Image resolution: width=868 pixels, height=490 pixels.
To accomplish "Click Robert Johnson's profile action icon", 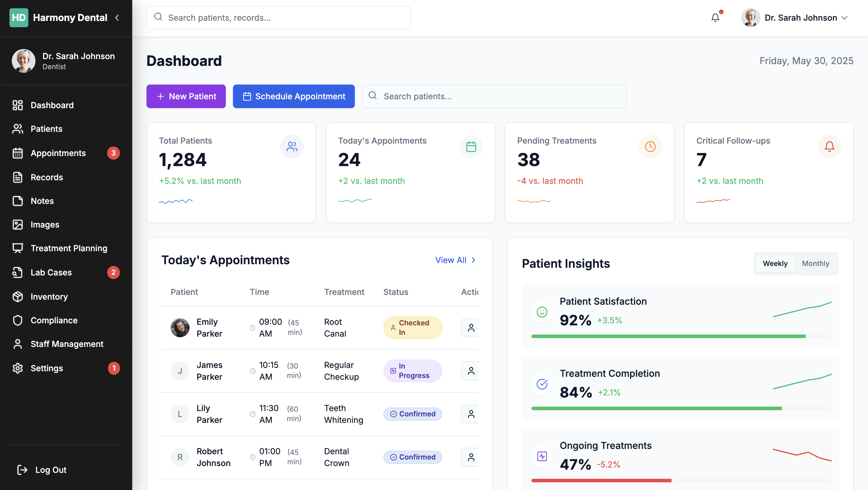I will point(471,457).
